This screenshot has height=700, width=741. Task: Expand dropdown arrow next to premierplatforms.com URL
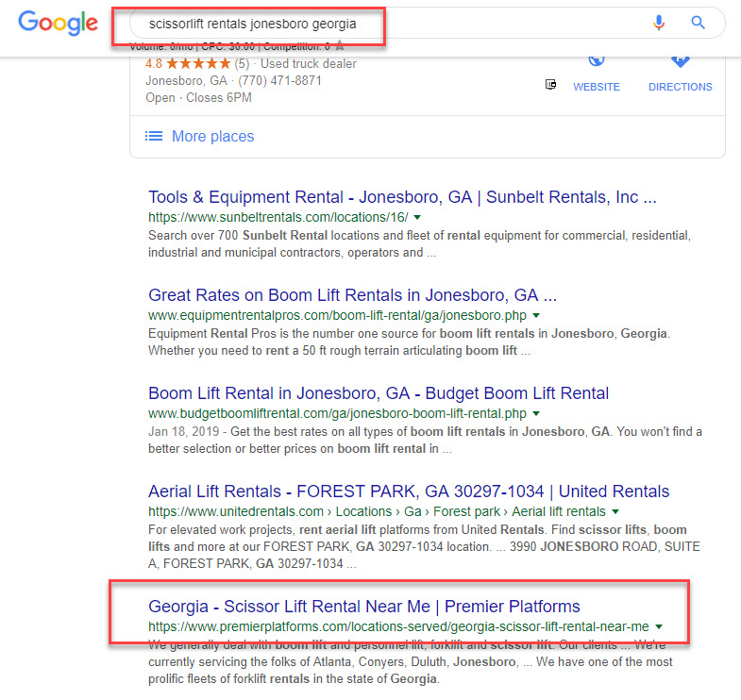[659, 626]
